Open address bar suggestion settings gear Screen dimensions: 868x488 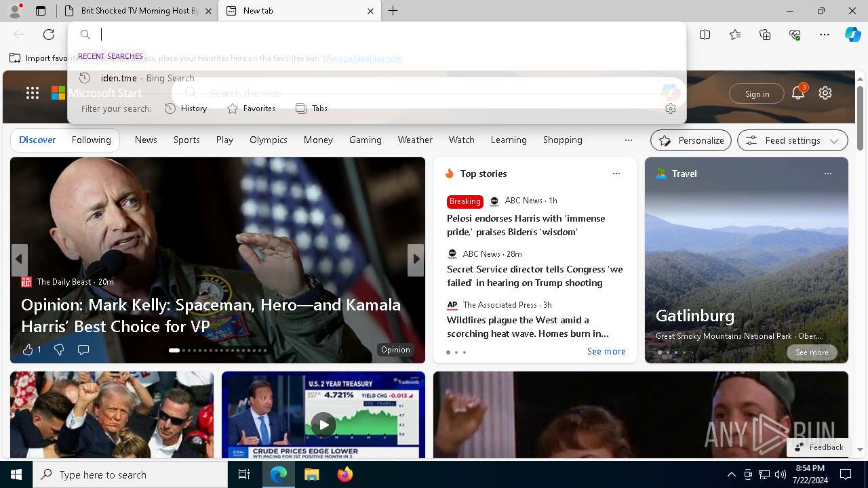coord(671,108)
